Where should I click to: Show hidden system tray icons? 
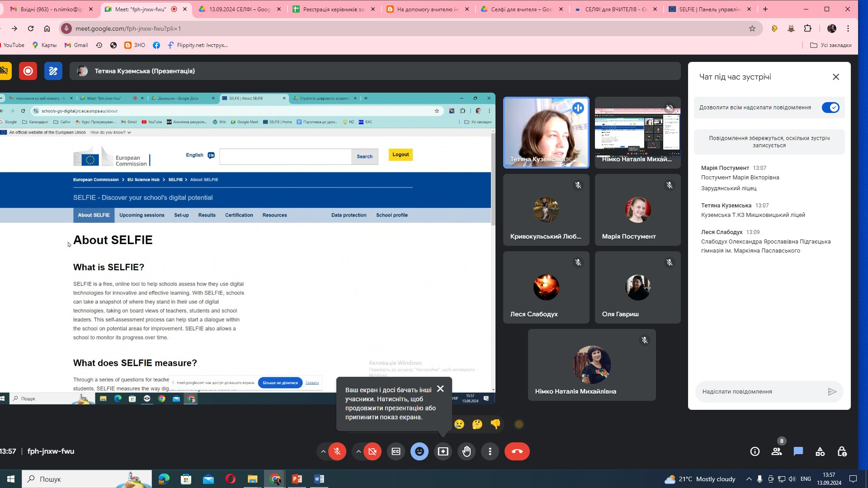(x=749, y=479)
